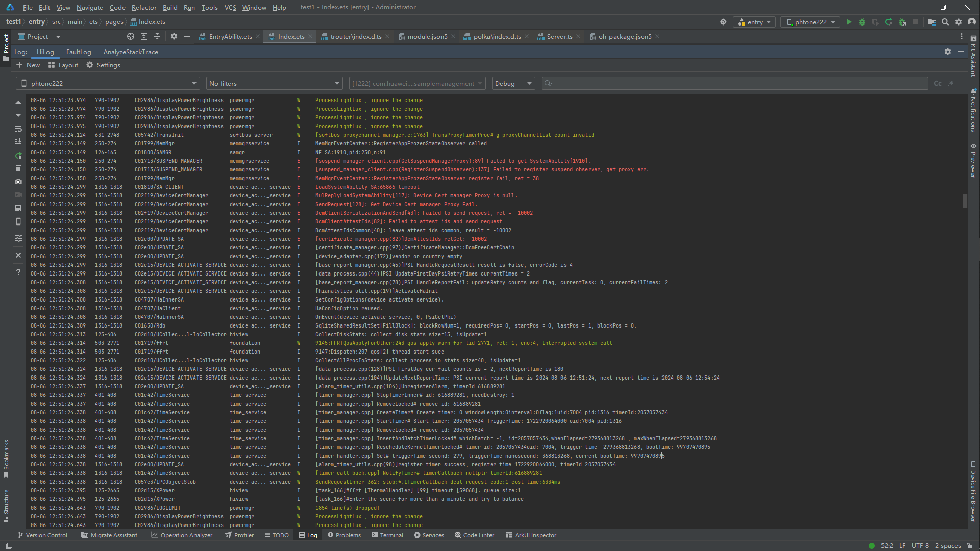The width and height of the screenshot is (980, 551).
Task: Save the log with the floppy disk icon
Action: pos(18,208)
